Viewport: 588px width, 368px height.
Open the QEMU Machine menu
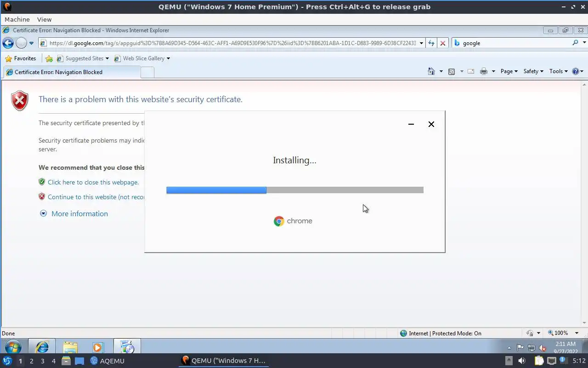pyautogui.click(x=17, y=19)
